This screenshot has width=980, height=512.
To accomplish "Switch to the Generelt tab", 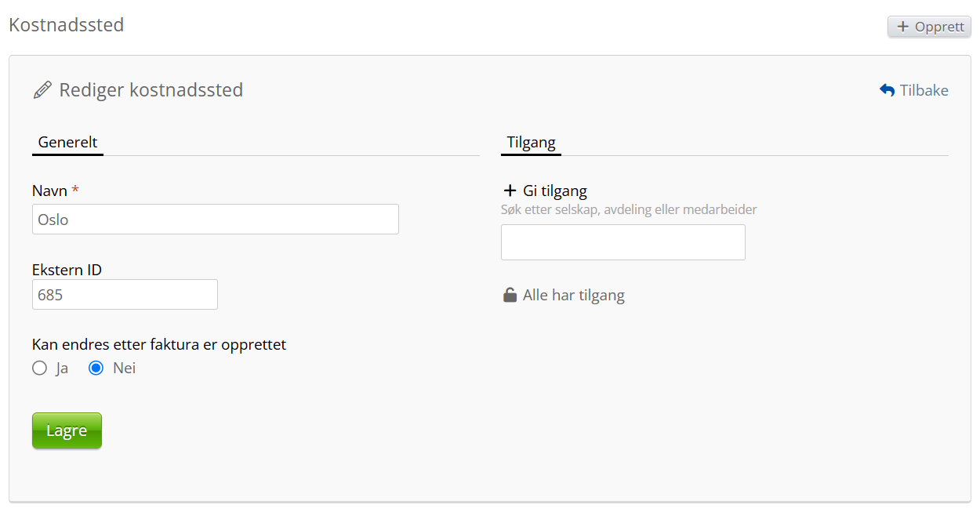I will pyautogui.click(x=67, y=143).
